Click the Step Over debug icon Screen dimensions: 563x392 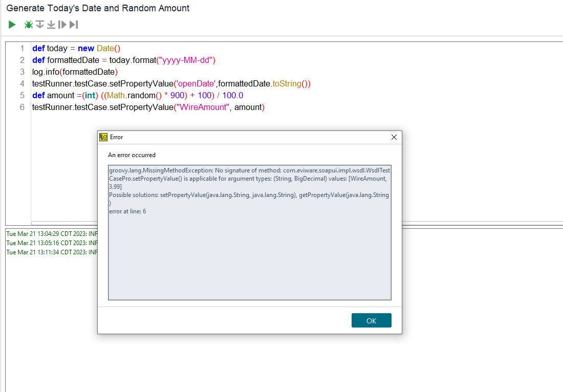pos(40,25)
